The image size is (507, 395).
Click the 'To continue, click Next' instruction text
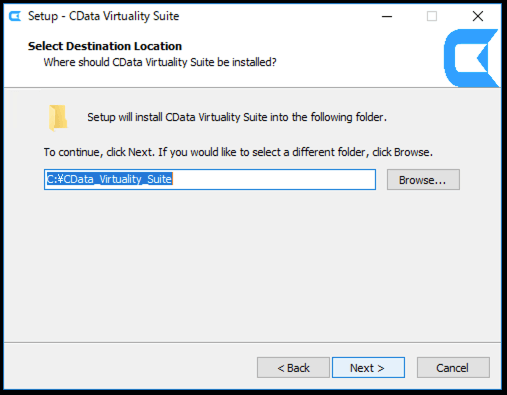238,152
